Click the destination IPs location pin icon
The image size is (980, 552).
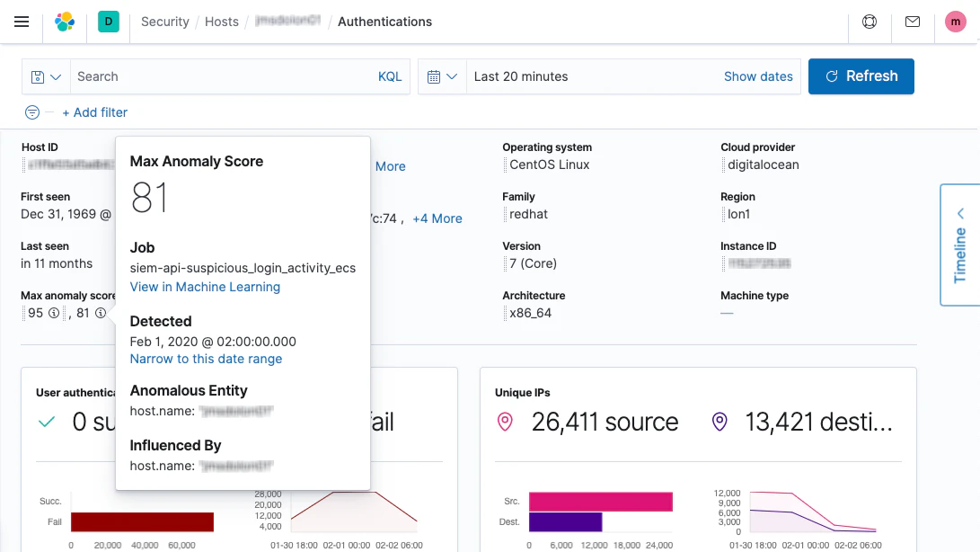point(719,421)
